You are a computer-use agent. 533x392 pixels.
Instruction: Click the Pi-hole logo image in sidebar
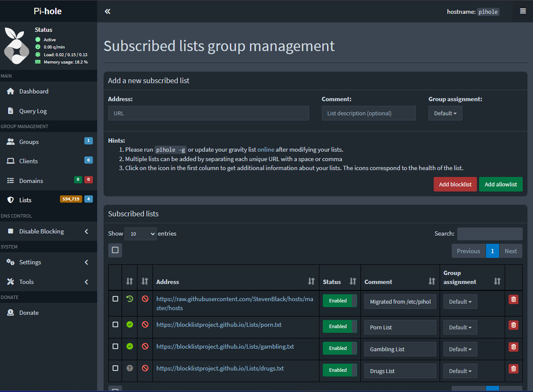tap(16, 46)
